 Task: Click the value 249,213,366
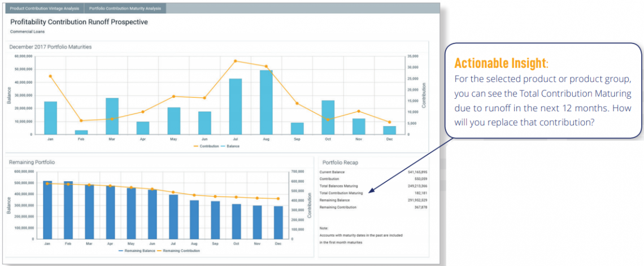(417, 186)
